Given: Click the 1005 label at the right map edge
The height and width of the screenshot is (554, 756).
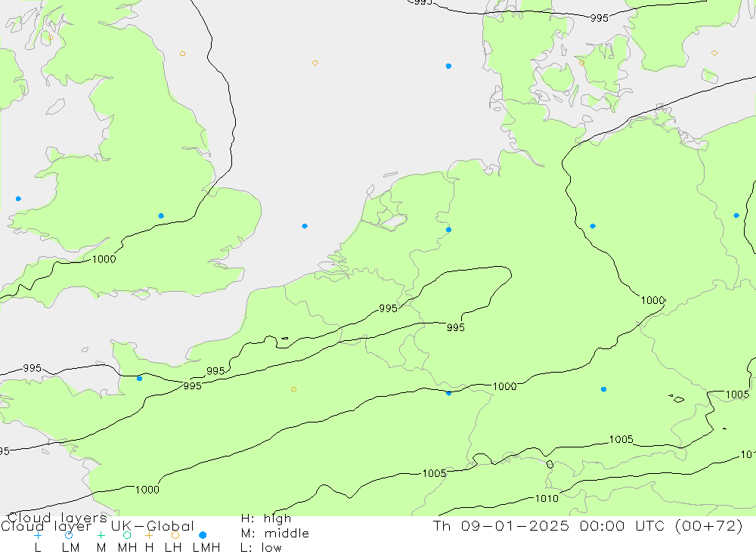Looking at the screenshot, I should click(x=737, y=395).
